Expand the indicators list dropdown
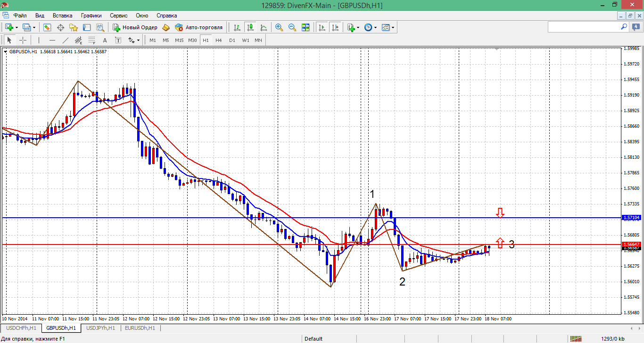 coord(358,27)
